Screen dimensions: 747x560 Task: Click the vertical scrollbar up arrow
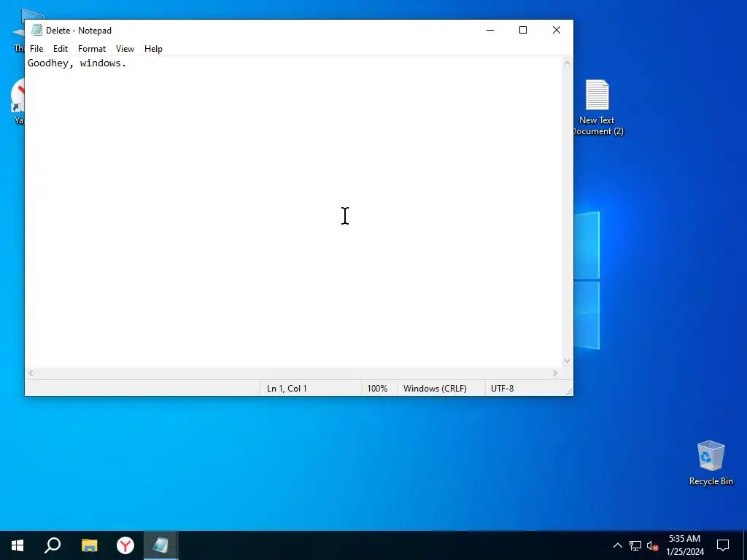567,63
